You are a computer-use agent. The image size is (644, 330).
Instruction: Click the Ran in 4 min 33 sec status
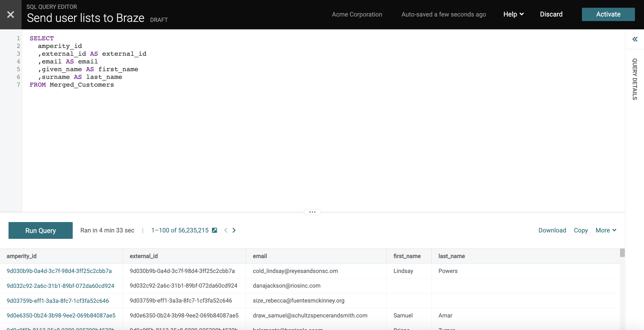[x=107, y=230]
